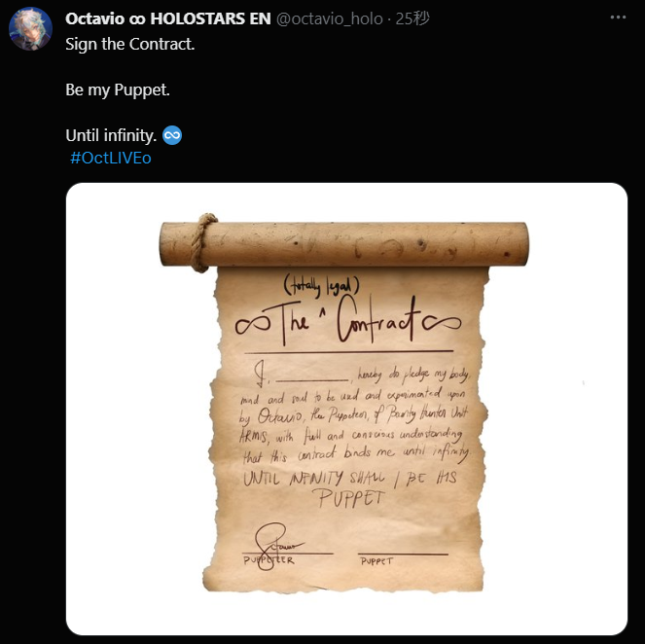Click the 'Sign the Contract.' tweet text
This screenshot has height=644, width=645.
tap(130, 44)
